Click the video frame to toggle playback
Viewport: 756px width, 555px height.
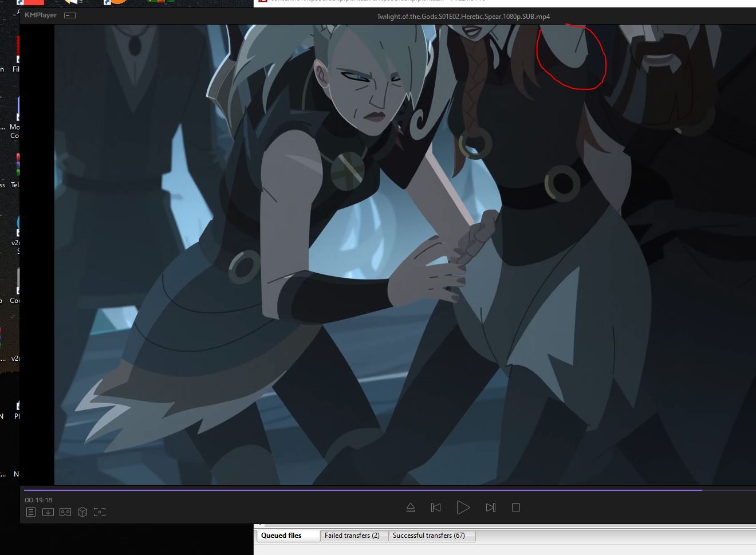[401, 258]
